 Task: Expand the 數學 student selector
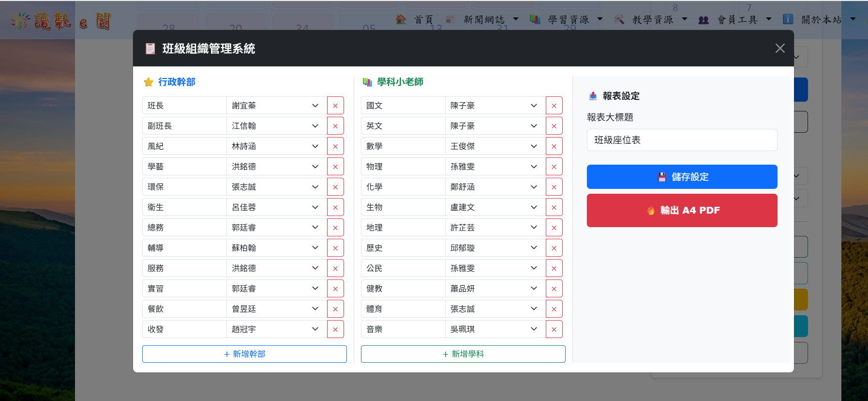[x=494, y=146]
